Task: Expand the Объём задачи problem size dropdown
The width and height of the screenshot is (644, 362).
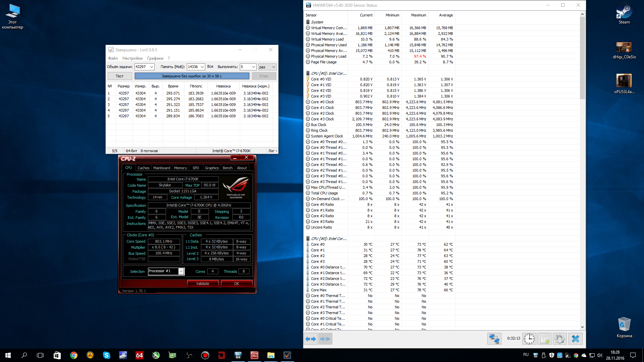Action: [151, 67]
